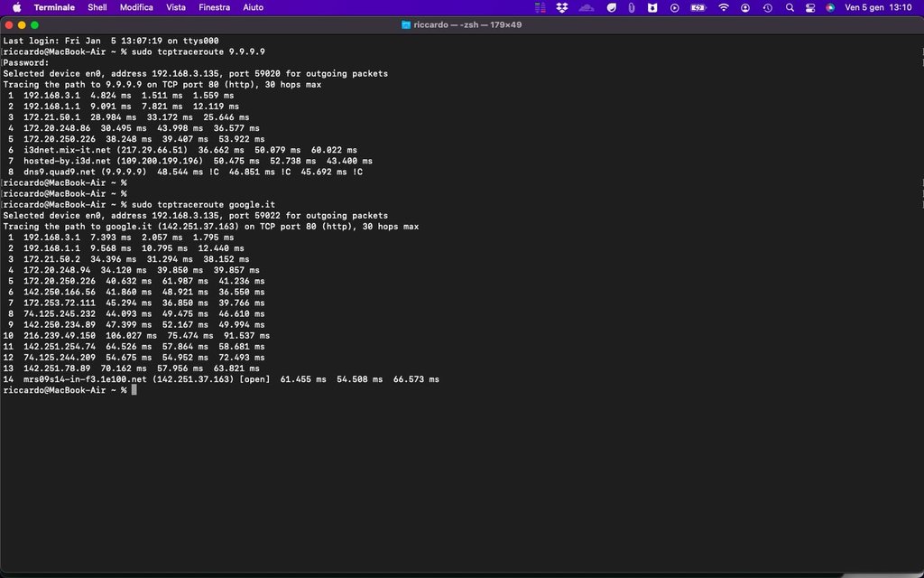Screen dimensions: 924x578
Task: Open Control Center
Action: (810, 7)
